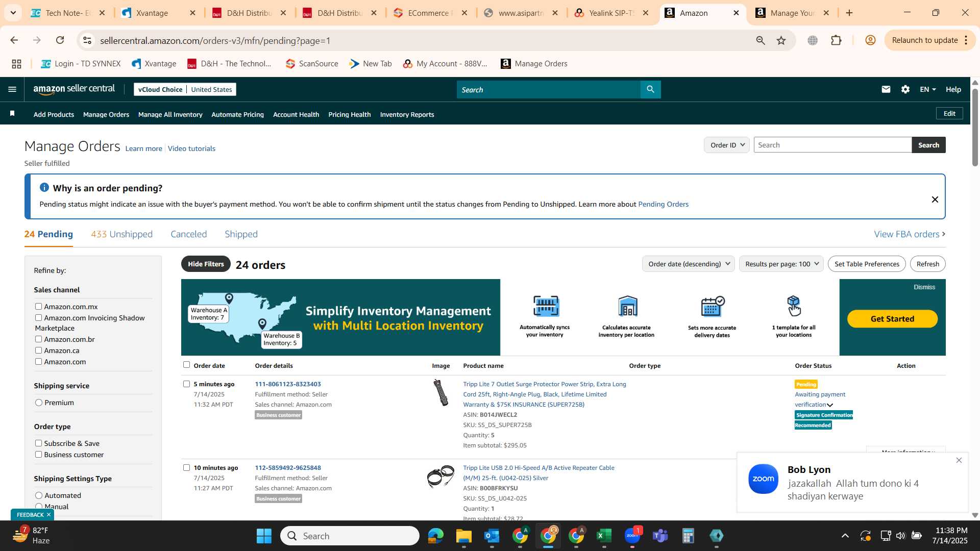Check the Amazon.com.br sales channel

click(x=38, y=339)
